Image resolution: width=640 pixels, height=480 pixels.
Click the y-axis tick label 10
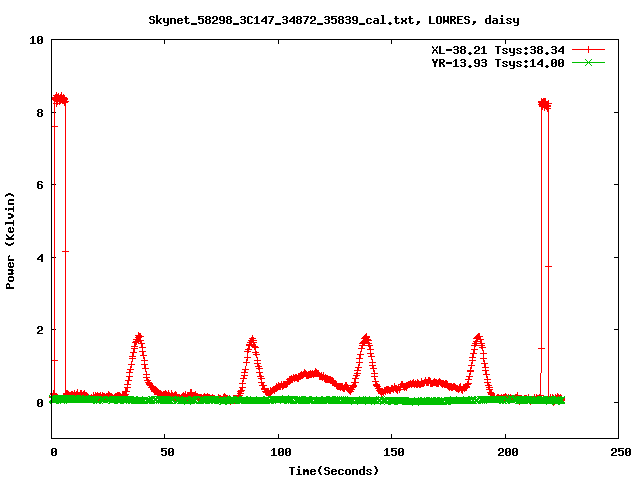pyautogui.click(x=36, y=40)
